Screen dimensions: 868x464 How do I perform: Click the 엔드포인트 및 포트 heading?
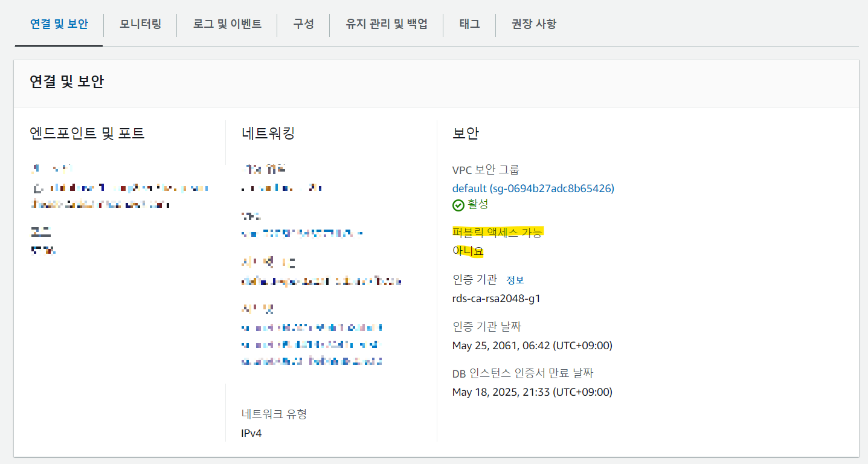point(87,133)
